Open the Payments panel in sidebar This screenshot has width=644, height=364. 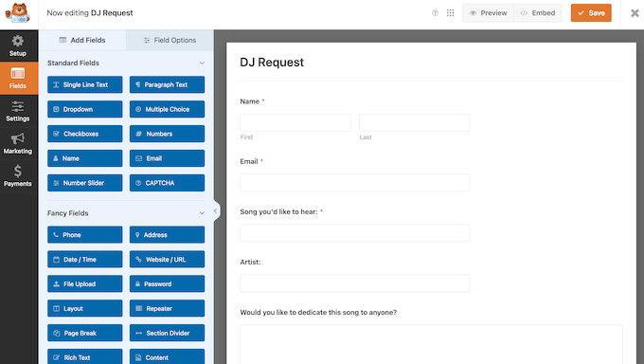coord(18,176)
